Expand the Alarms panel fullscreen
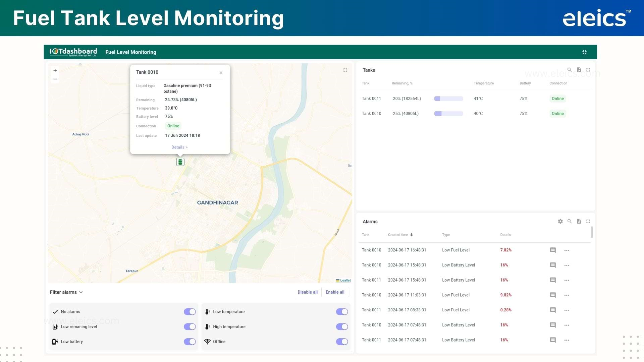 click(588, 221)
